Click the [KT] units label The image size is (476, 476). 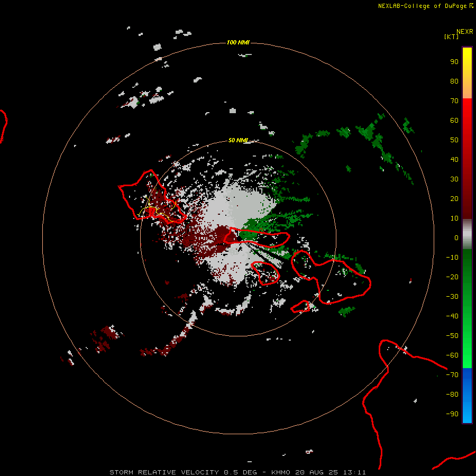click(x=452, y=36)
